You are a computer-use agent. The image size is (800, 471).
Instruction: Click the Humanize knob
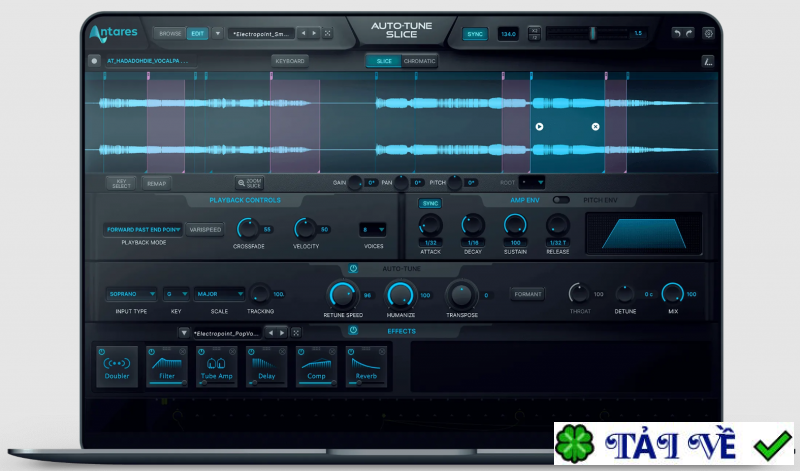coord(401,295)
